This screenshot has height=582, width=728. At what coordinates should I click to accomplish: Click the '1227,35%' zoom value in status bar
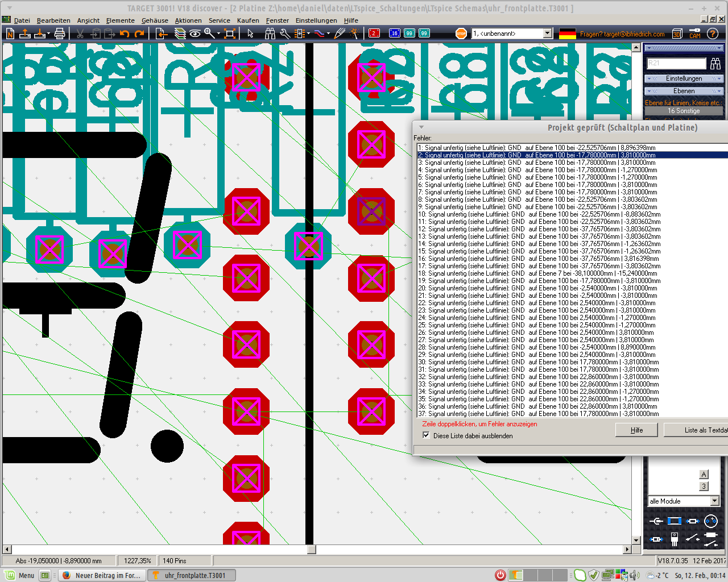138,560
